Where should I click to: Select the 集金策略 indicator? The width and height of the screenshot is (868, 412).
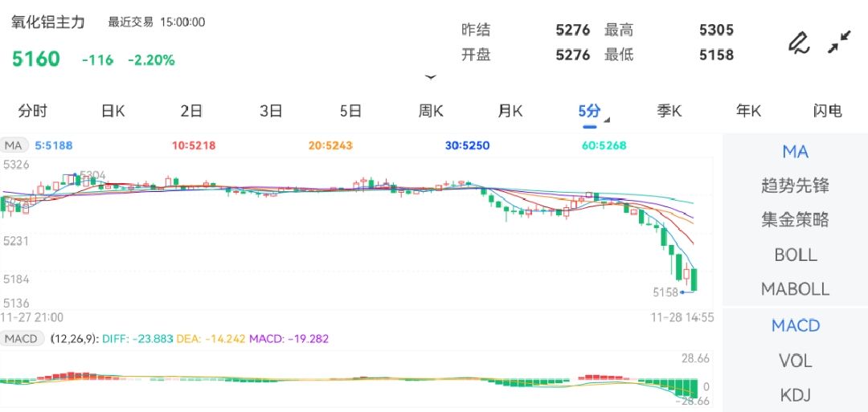pos(795,219)
